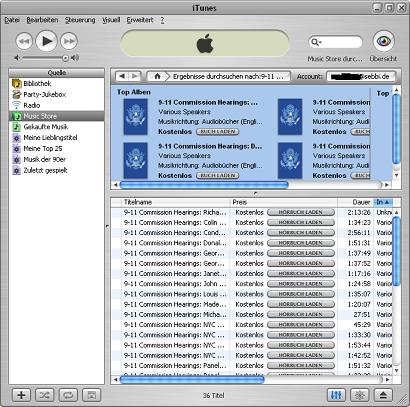
Task: Click the add playlist plus button
Action: tap(21, 395)
